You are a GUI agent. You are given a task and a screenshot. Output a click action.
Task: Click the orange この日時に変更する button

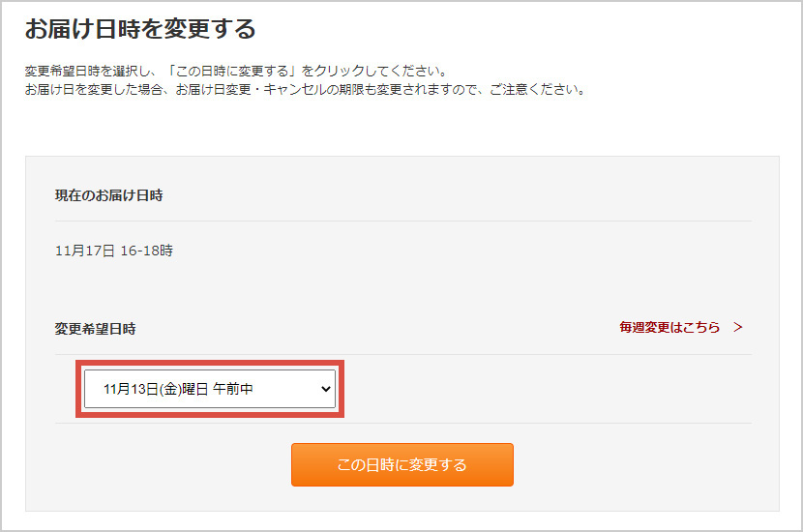coord(402,465)
